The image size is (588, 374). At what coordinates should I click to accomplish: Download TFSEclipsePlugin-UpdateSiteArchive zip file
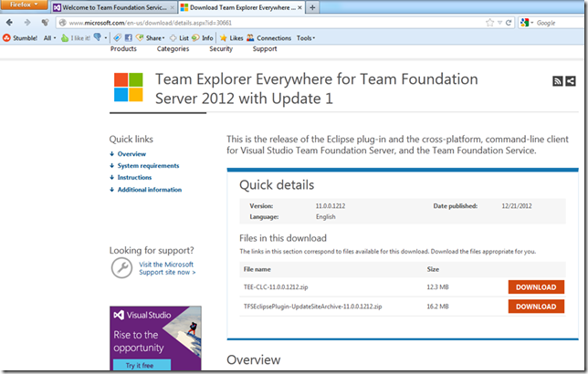536,306
